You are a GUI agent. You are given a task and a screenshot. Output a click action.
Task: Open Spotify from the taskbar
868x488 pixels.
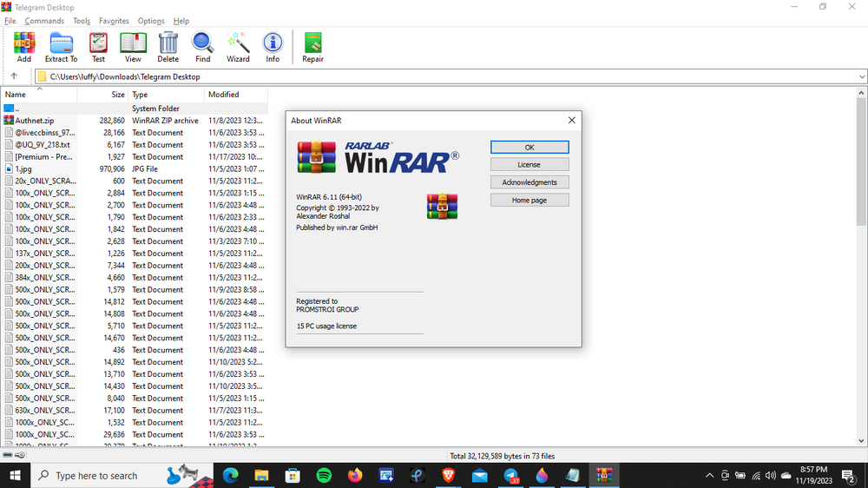(x=324, y=475)
